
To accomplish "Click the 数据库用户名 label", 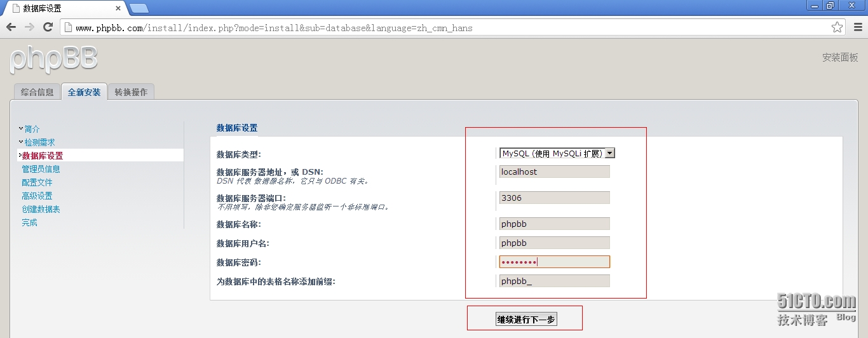I will click(242, 243).
